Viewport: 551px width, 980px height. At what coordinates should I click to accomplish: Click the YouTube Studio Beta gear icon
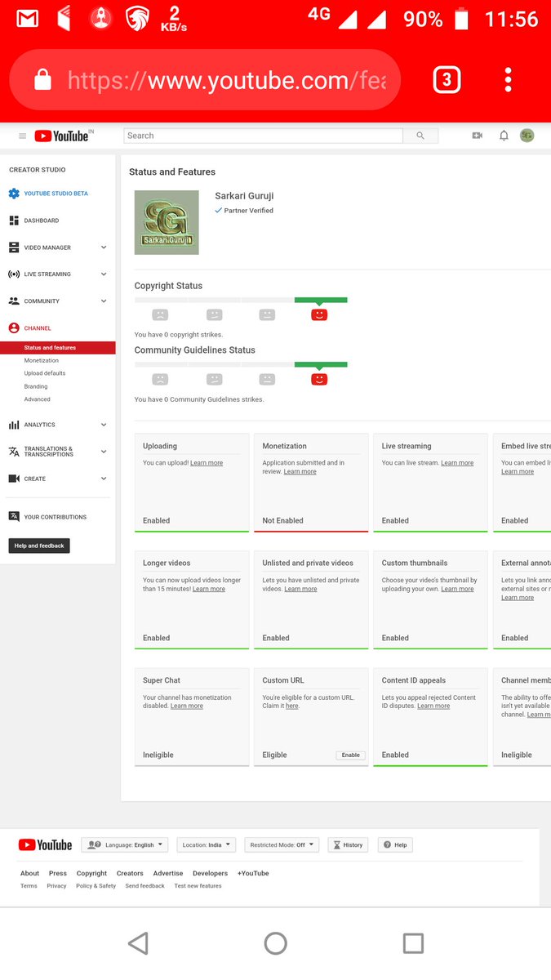coord(14,194)
